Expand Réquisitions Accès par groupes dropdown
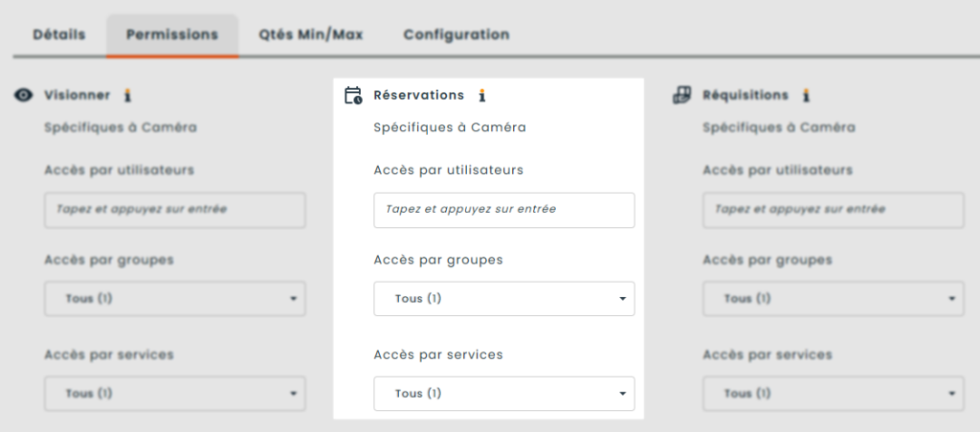The width and height of the screenshot is (980, 432). [833, 299]
